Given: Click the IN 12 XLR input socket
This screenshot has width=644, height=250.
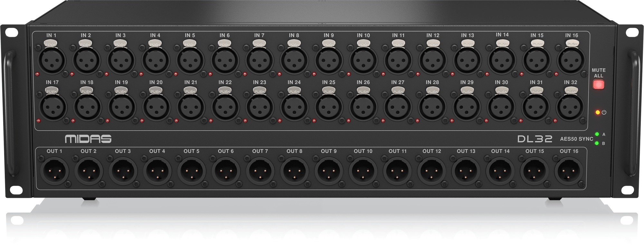Looking at the screenshot, I should click(x=433, y=60).
